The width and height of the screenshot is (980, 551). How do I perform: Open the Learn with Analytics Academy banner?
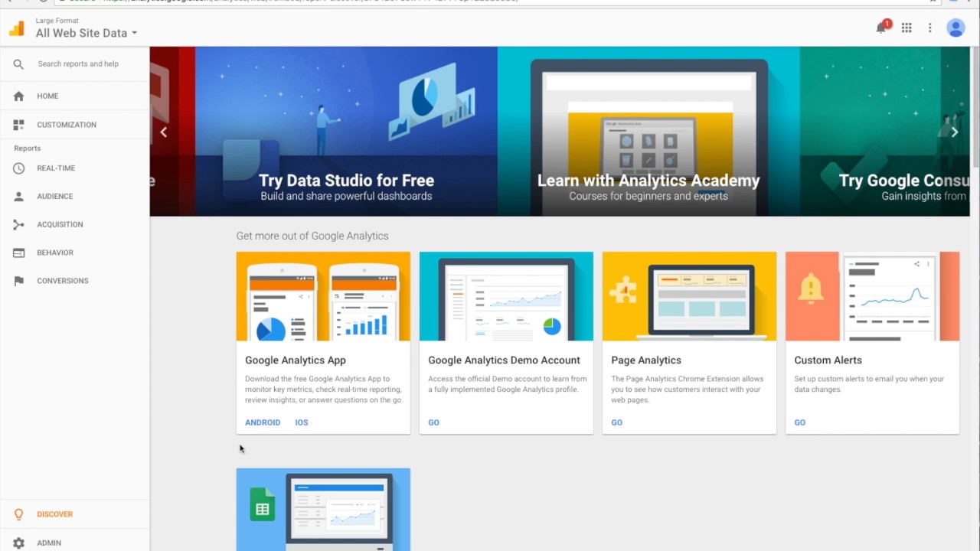pyautogui.click(x=648, y=132)
